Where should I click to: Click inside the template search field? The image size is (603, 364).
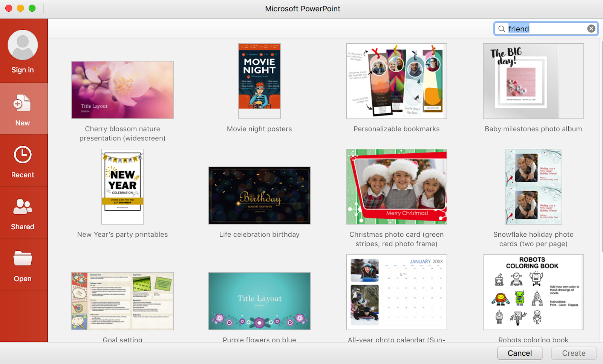tap(546, 29)
